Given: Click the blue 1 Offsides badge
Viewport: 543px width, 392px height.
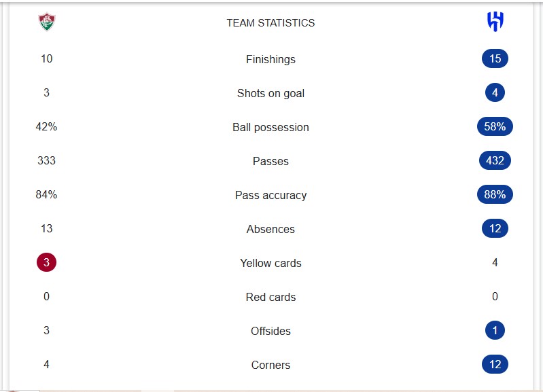Looking at the screenshot, I should coord(495,331).
